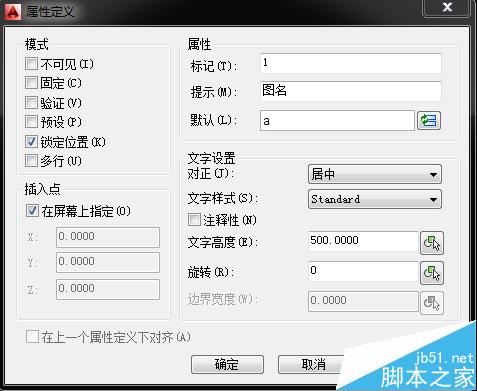Tick the 预设(P) checkbox
The width and height of the screenshot is (477, 391).
pos(31,122)
